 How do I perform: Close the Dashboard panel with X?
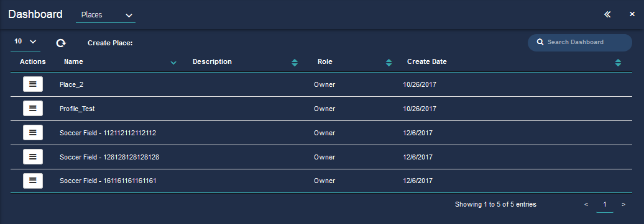coord(632,14)
